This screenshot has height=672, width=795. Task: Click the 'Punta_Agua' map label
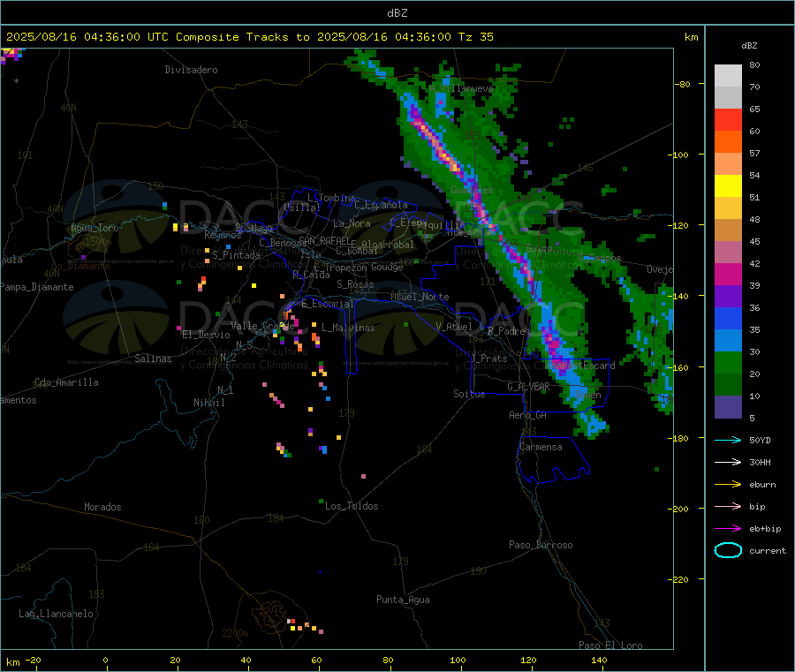403,600
